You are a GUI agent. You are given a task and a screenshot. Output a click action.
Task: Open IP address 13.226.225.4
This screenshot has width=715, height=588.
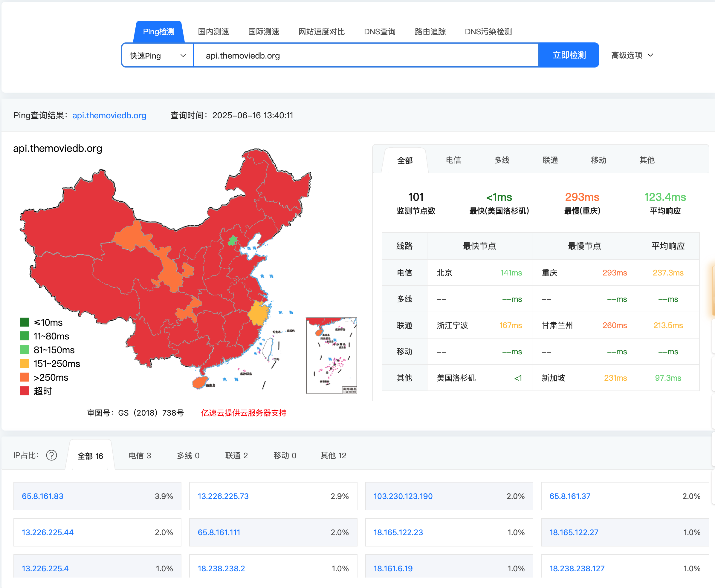coord(45,569)
